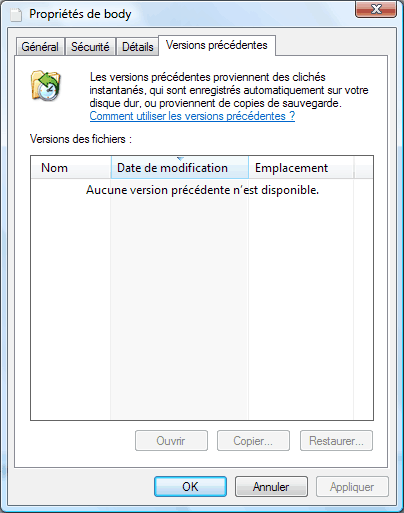404x513 pixels.
Task: Switch to the Général tab
Action: [40, 47]
